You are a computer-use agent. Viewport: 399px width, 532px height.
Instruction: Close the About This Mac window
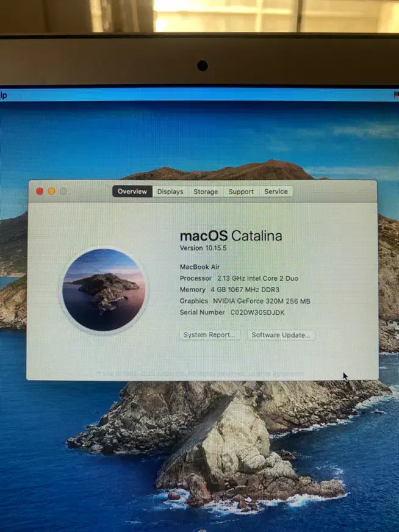point(40,192)
